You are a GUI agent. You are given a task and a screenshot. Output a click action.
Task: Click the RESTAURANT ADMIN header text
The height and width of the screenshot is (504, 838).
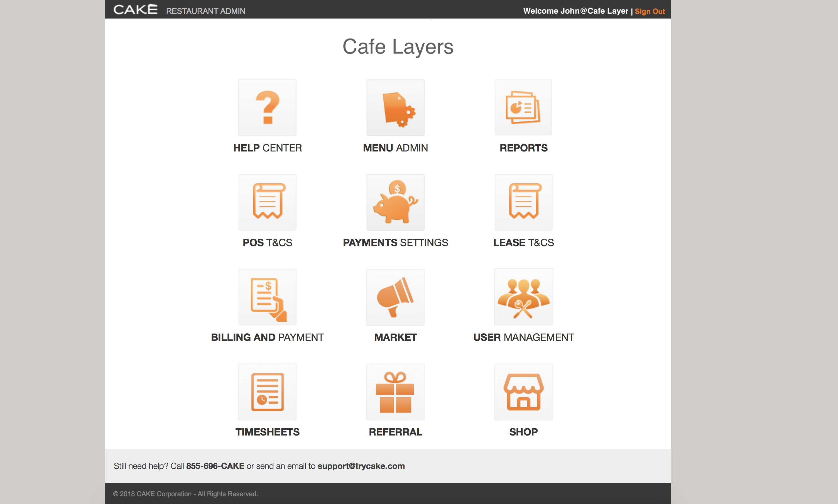(x=205, y=11)
